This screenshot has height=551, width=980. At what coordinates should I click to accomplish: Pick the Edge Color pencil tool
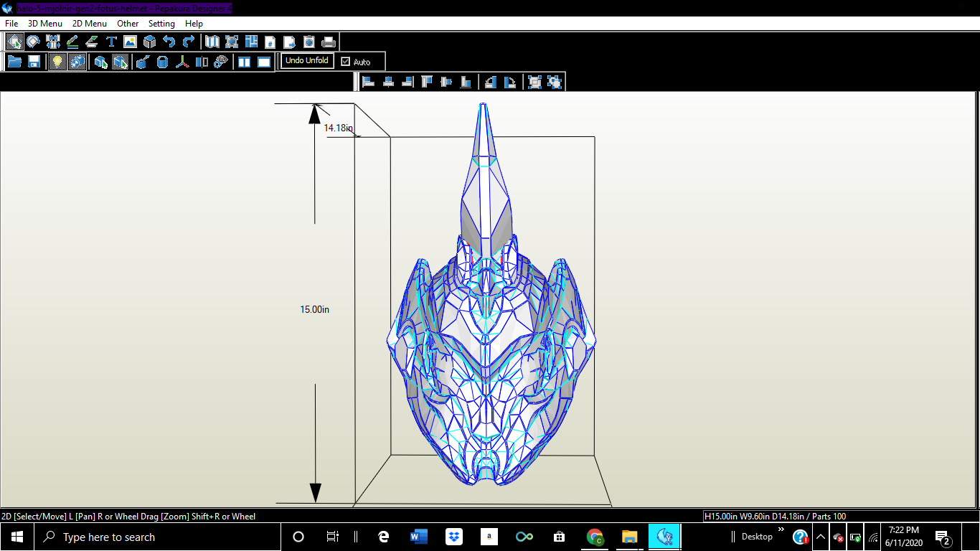click(x=72, y=42)
